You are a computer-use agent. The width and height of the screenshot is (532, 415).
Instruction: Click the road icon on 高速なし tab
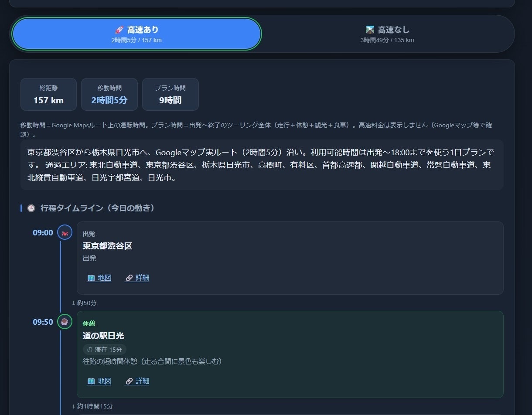coord(370,30)
